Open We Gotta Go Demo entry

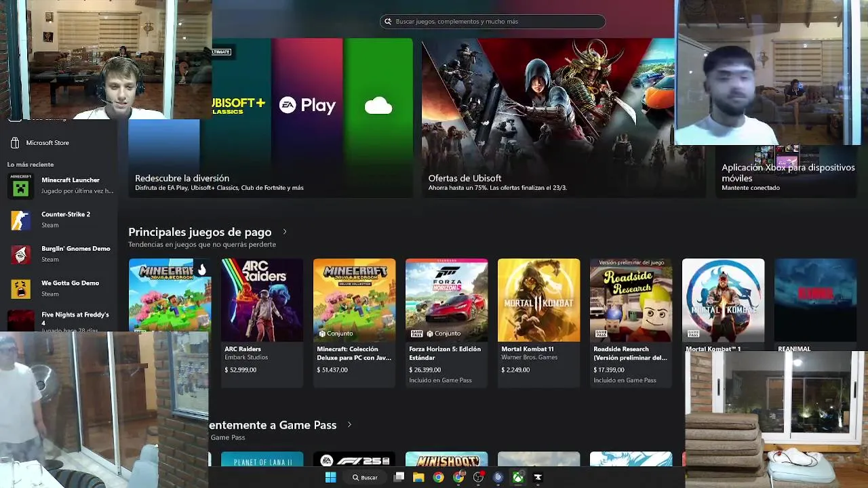pos(60,288)
